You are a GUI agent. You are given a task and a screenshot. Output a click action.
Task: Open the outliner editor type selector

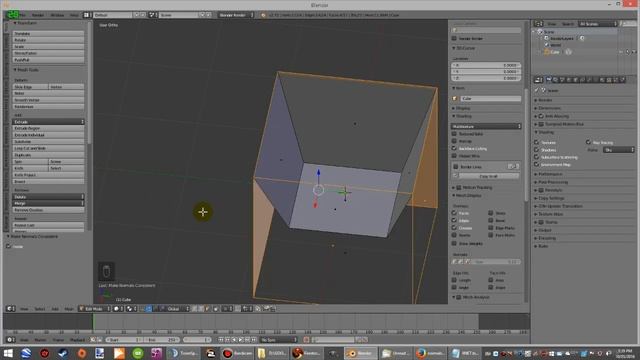(538, 24)
